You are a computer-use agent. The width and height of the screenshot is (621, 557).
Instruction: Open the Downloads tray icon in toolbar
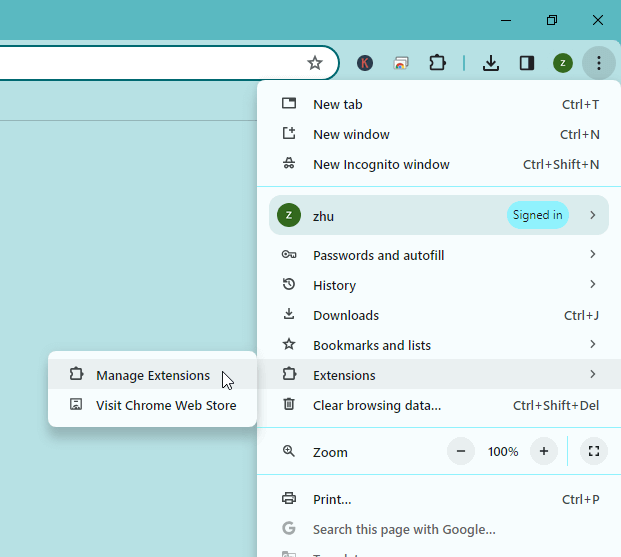[x=490, y=63]
